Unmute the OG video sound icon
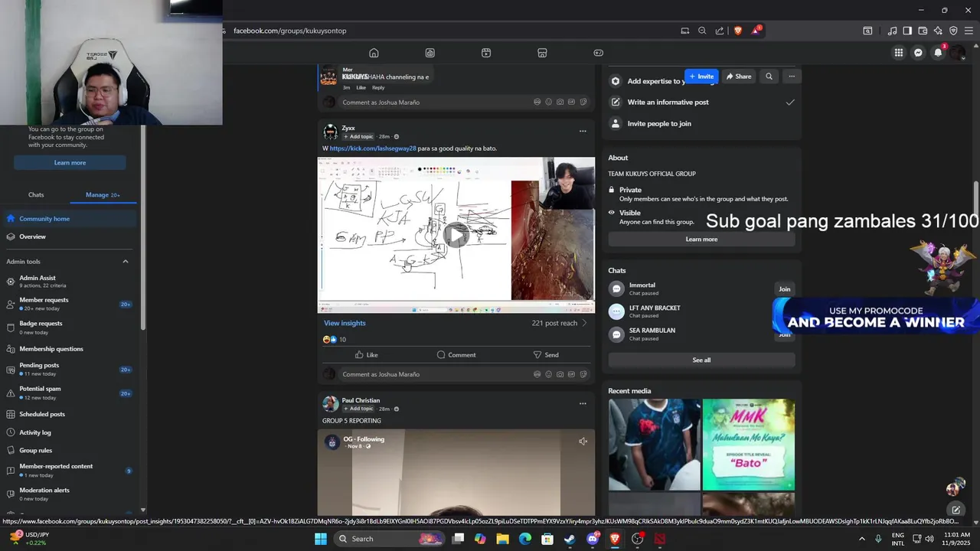This screenshot has width=980, height=551. (x=583, y=442)
